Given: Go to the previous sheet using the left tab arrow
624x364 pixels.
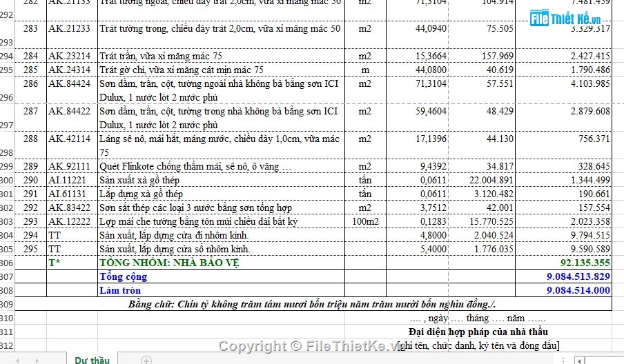Looking at the screenshot, I should pyautogui.click(x=17, y=361).
